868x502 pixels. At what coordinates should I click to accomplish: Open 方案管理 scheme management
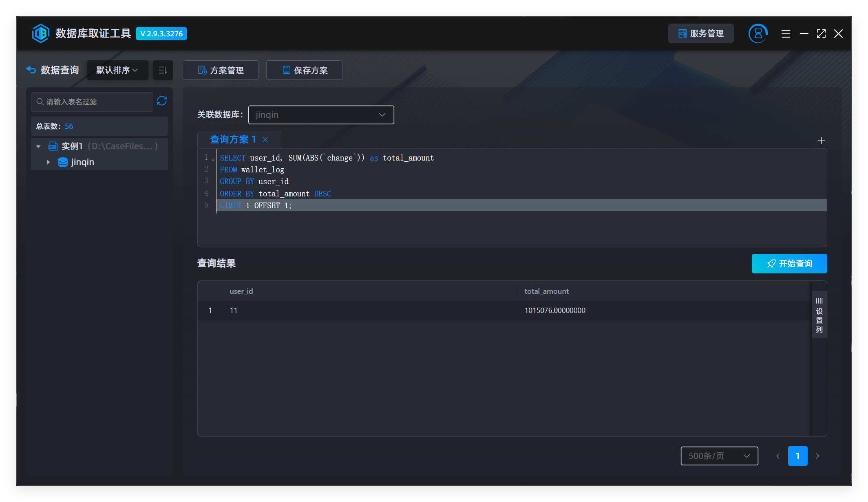[x=221, y=70]
